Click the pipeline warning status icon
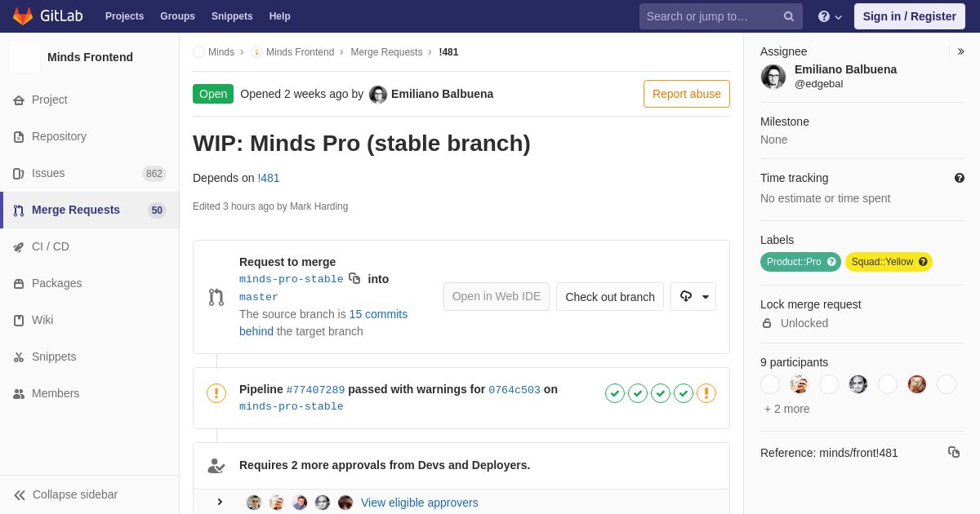The height and width of the screenshot is (514, 980). 216,393
